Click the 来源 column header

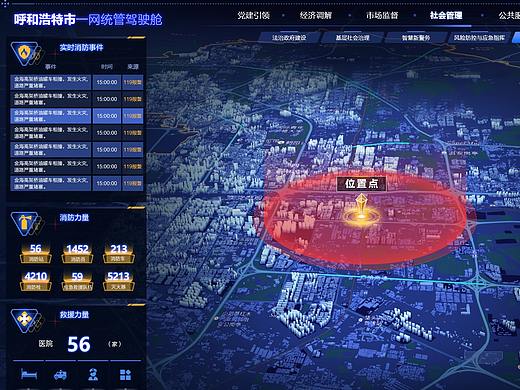(133, 67)
